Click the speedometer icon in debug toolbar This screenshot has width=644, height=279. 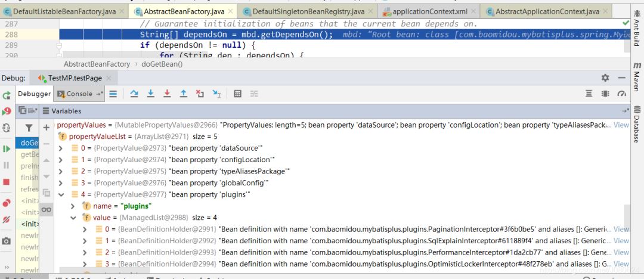pyautogui.click(x=622, y=94)
